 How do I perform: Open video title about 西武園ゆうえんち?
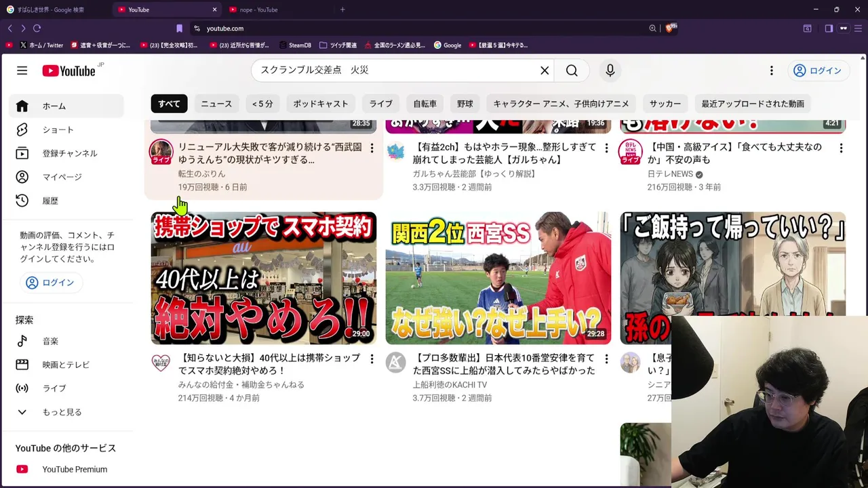tap(270, 153)
